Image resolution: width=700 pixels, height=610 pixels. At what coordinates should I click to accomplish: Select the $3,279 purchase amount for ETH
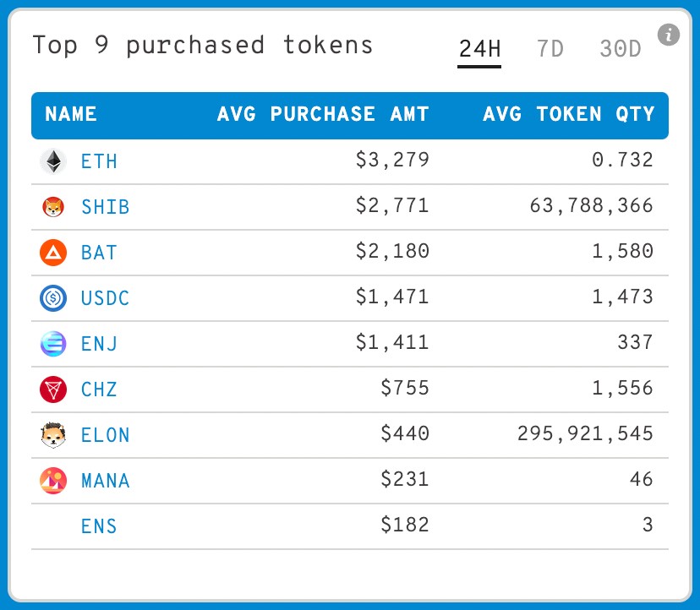pos(392,160)
